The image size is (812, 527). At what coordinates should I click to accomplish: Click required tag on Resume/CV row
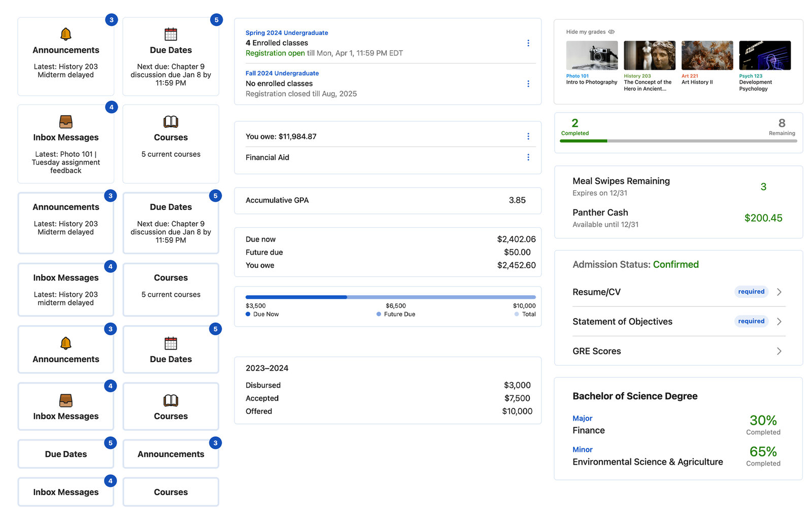[x=751, y=292]
